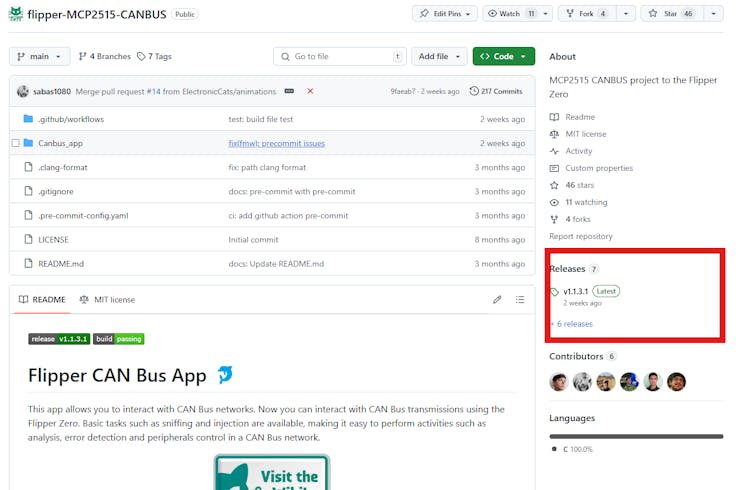Click 'docs: Update README.md' commit message
This screenshot has height=490, width=740.
276,263
